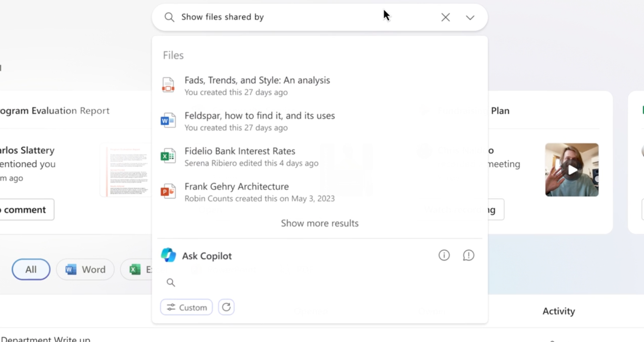Clear the search text with X button
644x342 pixels.
(445, 17)
